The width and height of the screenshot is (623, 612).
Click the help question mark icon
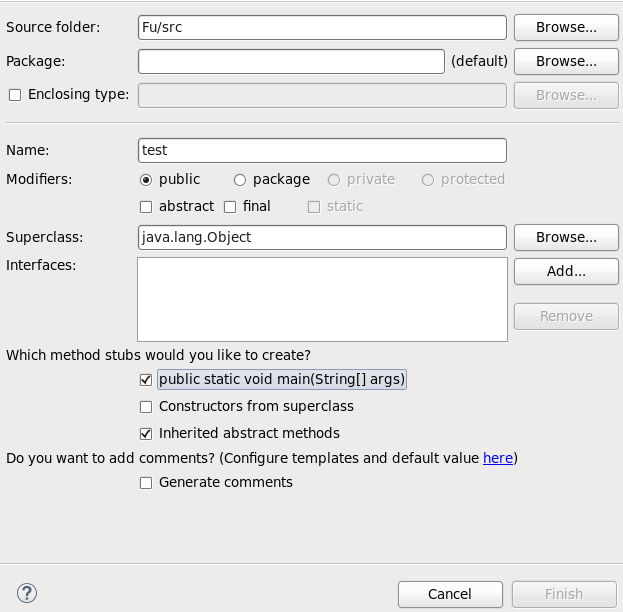point(27,593)
